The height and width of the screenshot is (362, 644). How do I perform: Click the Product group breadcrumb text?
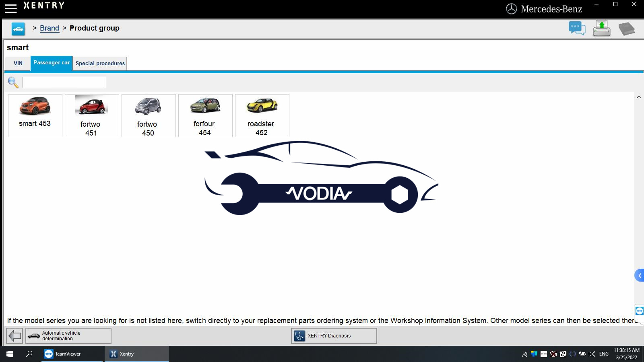point(95,28)
